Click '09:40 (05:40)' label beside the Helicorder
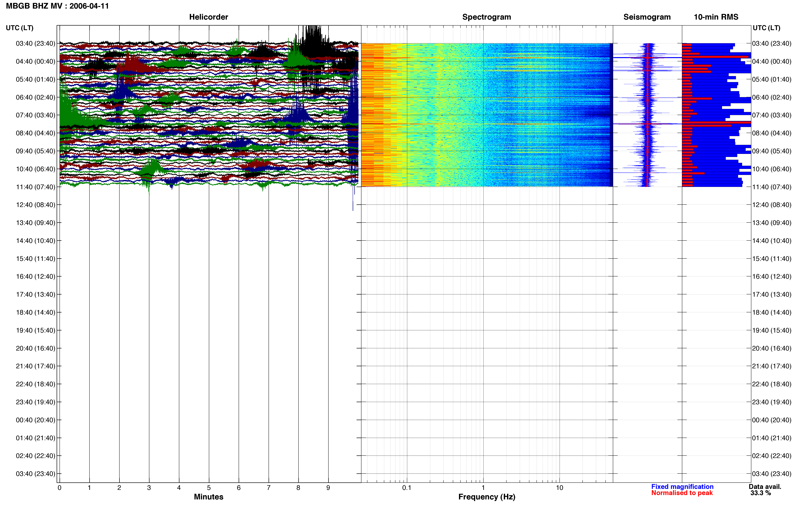The image size is (812, 508). [36, 151]
